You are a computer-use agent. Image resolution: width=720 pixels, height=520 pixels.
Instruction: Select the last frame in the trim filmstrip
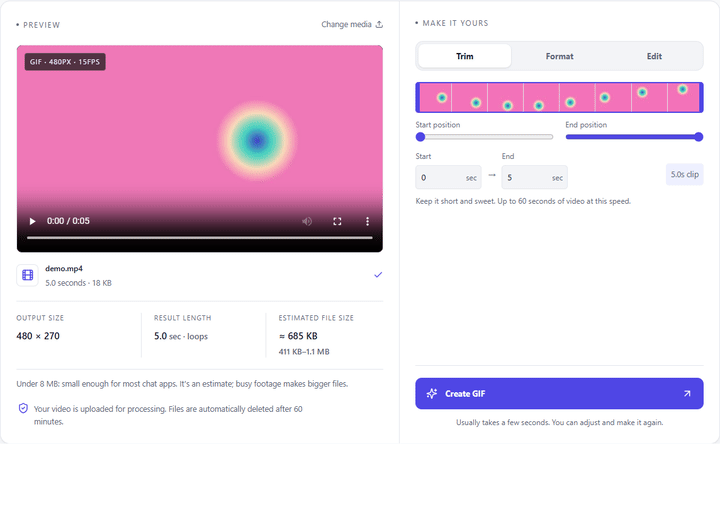(683, 97)
